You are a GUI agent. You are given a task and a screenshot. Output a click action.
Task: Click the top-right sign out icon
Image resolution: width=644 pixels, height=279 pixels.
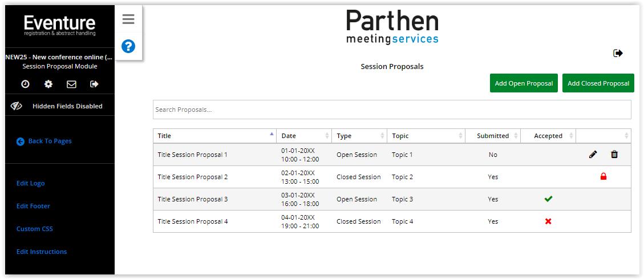tap(618, 53)
